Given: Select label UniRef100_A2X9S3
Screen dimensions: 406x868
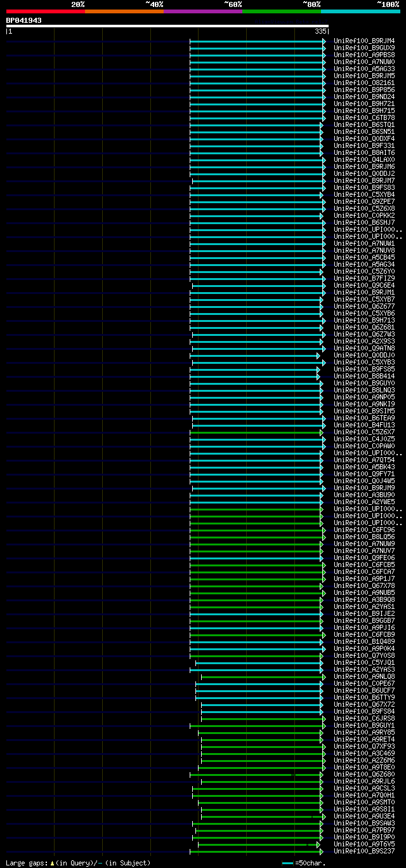Looking at the screenshot, I should coord(364,342).
